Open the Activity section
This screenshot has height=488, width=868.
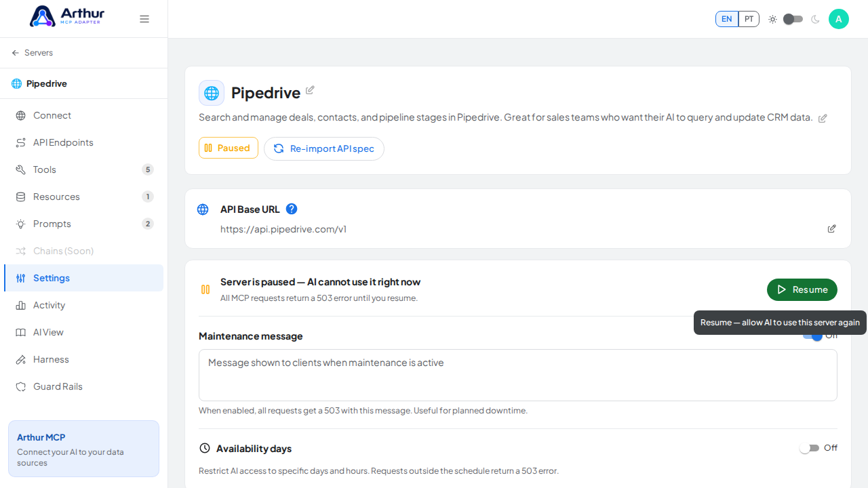[83, 305]
